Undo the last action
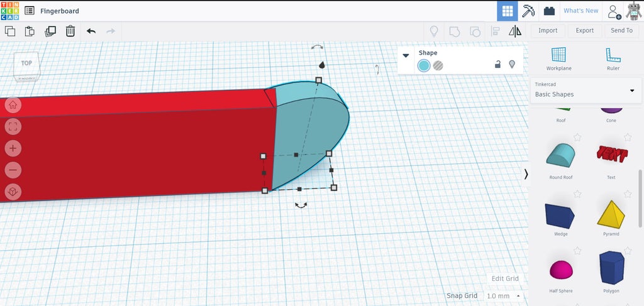The width and height of the screenshot is (644, 306). pos(91,31)
